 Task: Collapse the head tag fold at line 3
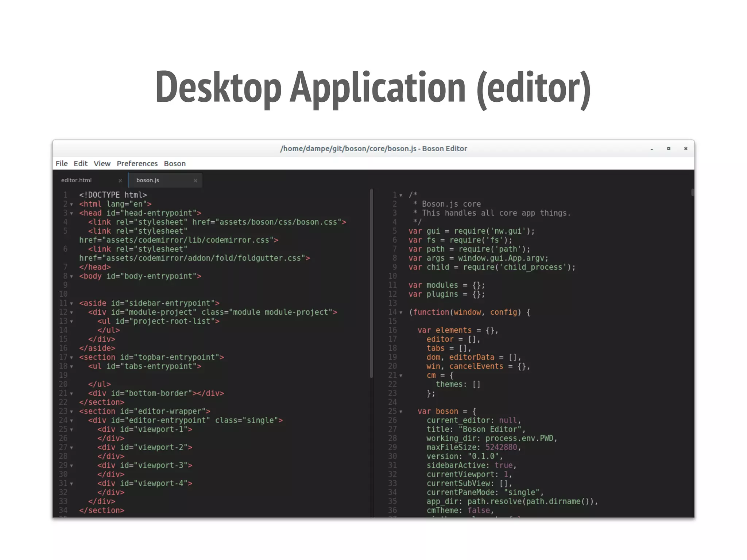pyautogui.click(x=71, y=214)
